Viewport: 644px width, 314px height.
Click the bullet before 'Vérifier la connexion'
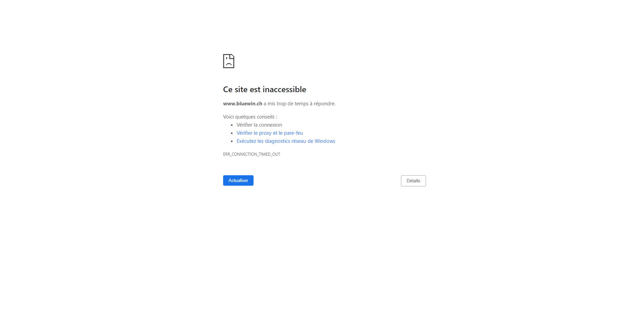[x=232, y=125]
